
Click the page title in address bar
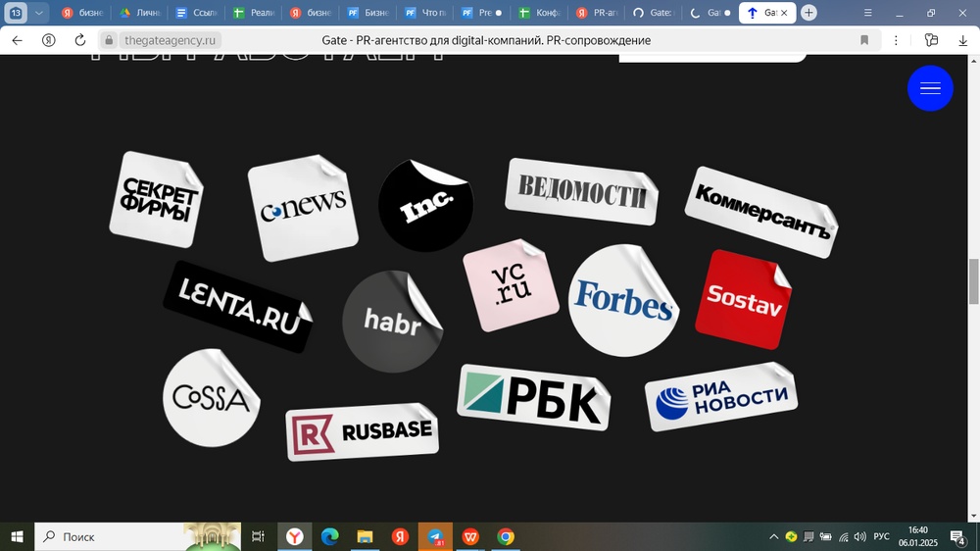[x=486, y=40]
